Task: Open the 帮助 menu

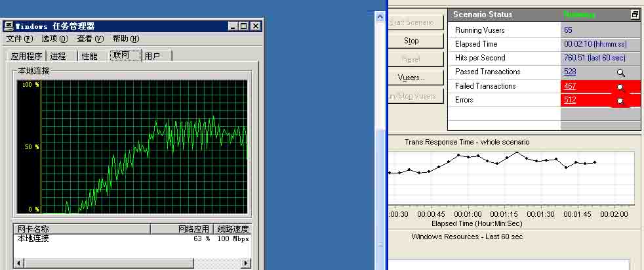Action: 125,39
